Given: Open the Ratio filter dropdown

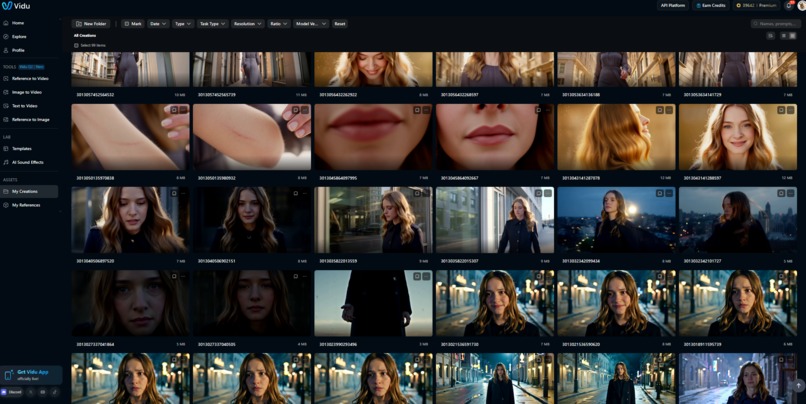Looking at the screenshot, I should tap(279, 24).
